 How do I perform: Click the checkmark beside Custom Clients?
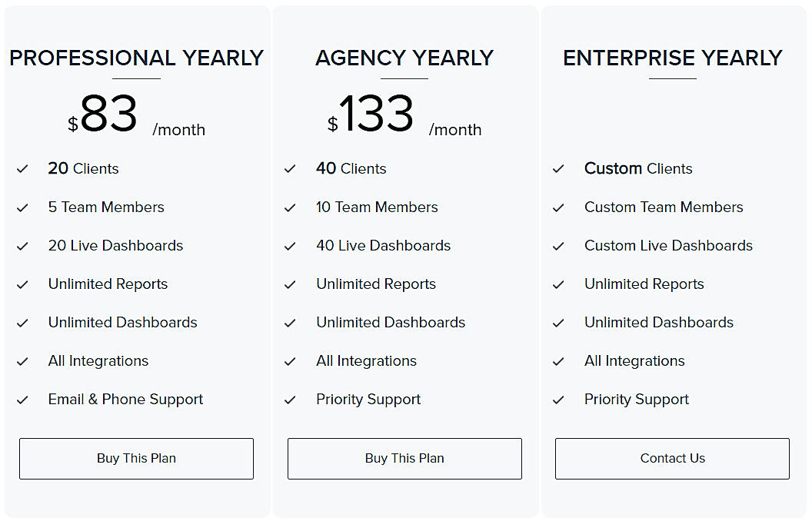(x=559, y=168)
